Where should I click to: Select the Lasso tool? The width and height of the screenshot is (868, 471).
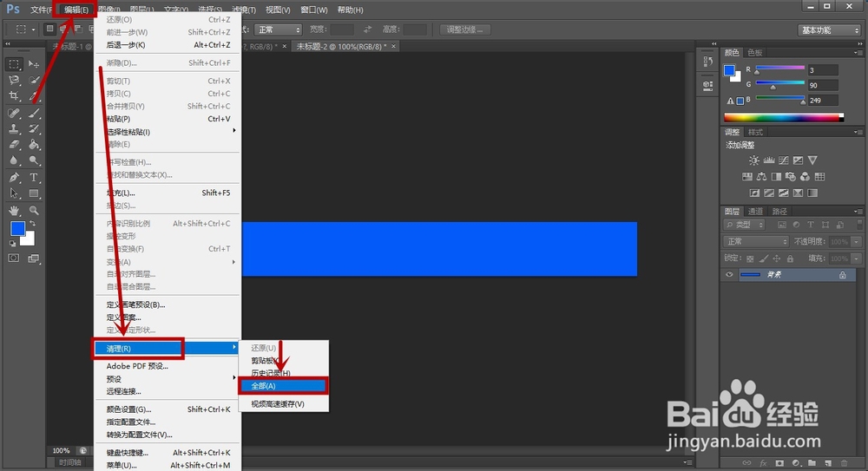pyautogui.click(x=14, y=81)
